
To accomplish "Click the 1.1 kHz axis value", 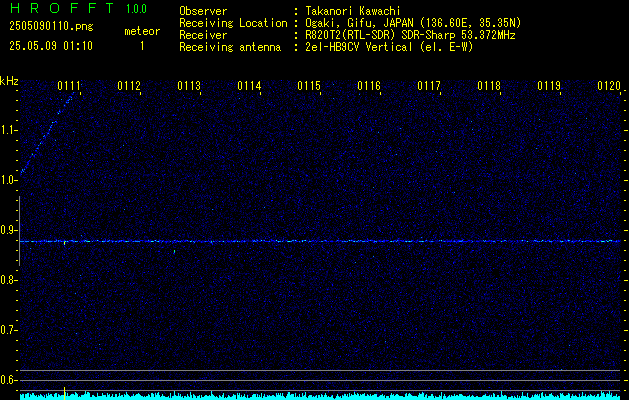I will point(8,130).
